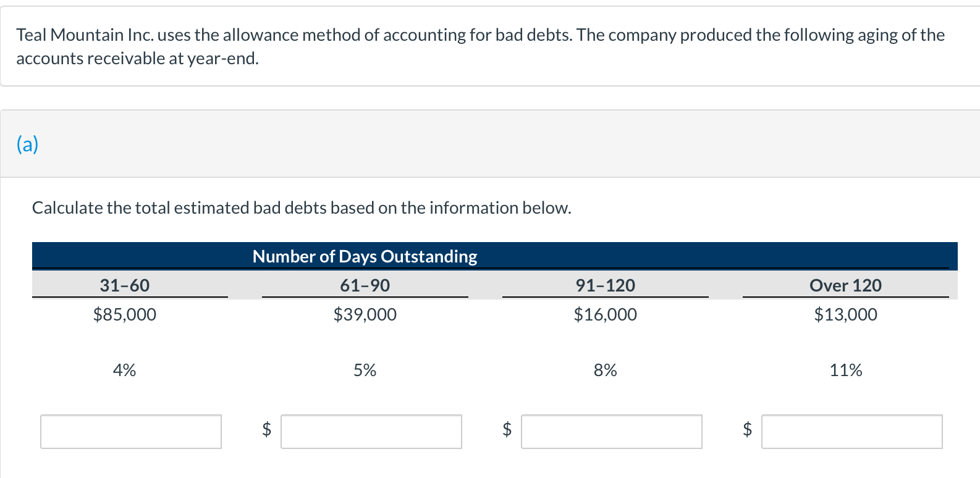Select the $85,000 amount
Image resolution: width=980 pixels, height=478 pixels.
(125, 314)
